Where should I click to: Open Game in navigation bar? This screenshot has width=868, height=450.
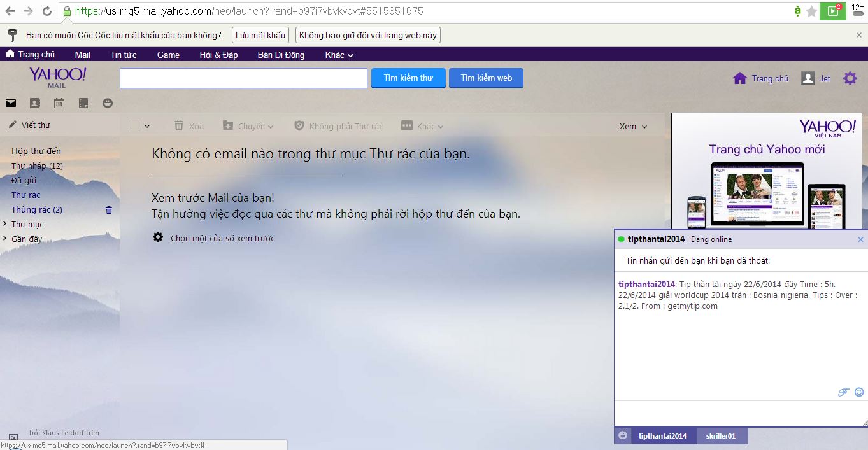(x=168, y=55)
